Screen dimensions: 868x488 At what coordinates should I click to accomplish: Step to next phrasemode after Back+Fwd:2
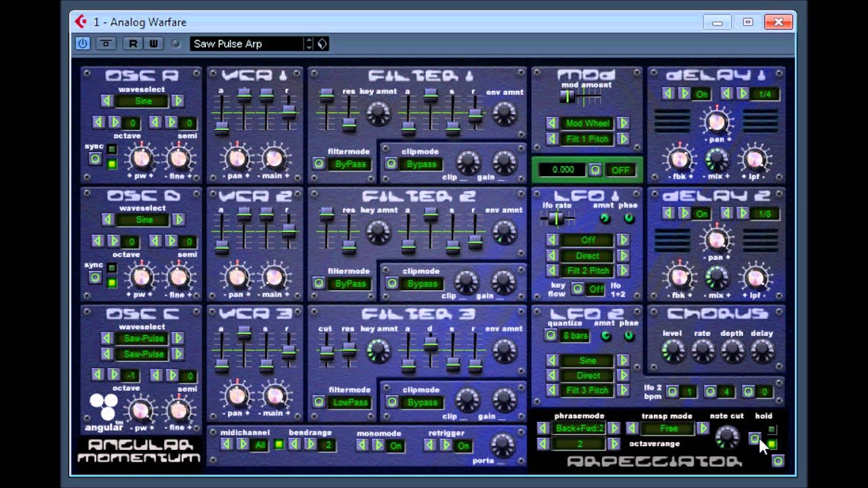(x=613, y=428)
